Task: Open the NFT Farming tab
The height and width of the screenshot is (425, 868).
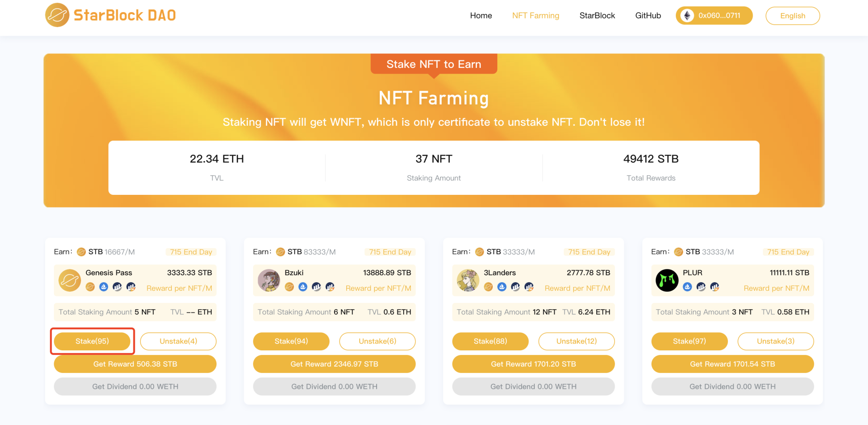Action: pos(535,16)
